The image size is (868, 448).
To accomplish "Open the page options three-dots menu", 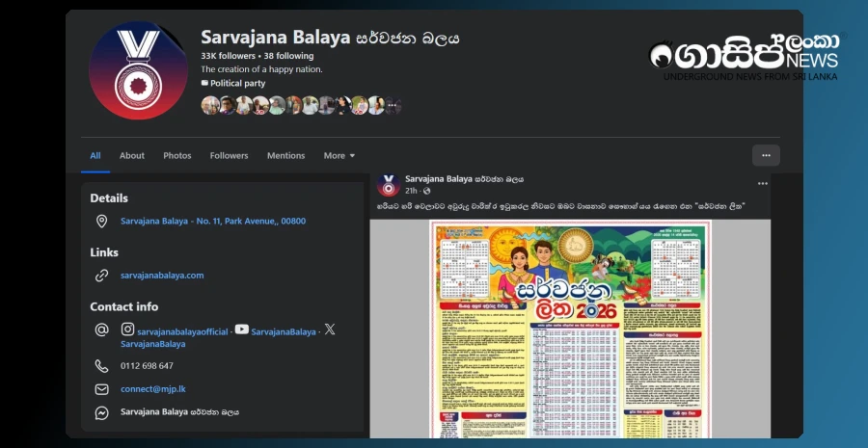I will click(766, 155).
